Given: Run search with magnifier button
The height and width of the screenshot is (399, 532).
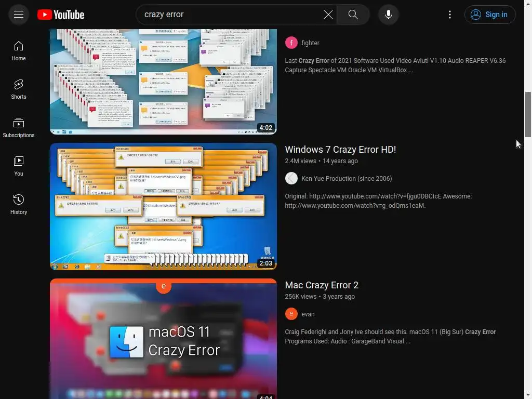Looking at the screenshot, I should tap(353, 15).
